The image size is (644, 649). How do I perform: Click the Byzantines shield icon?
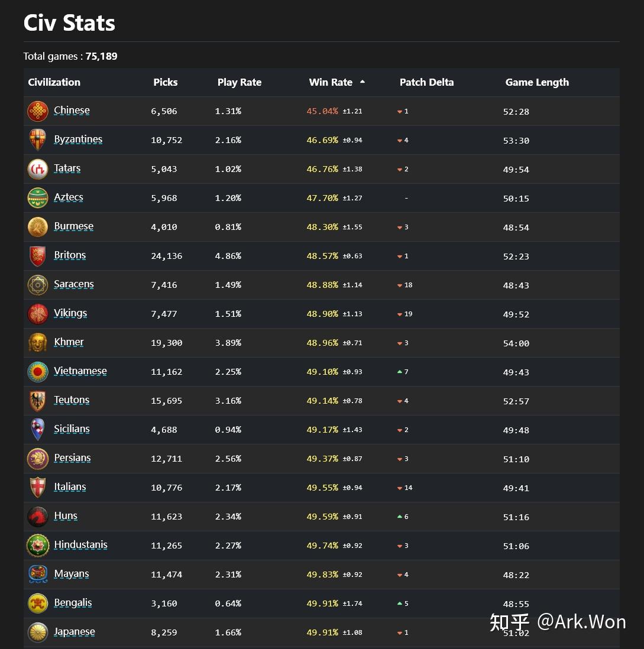(x=38, y=140)
